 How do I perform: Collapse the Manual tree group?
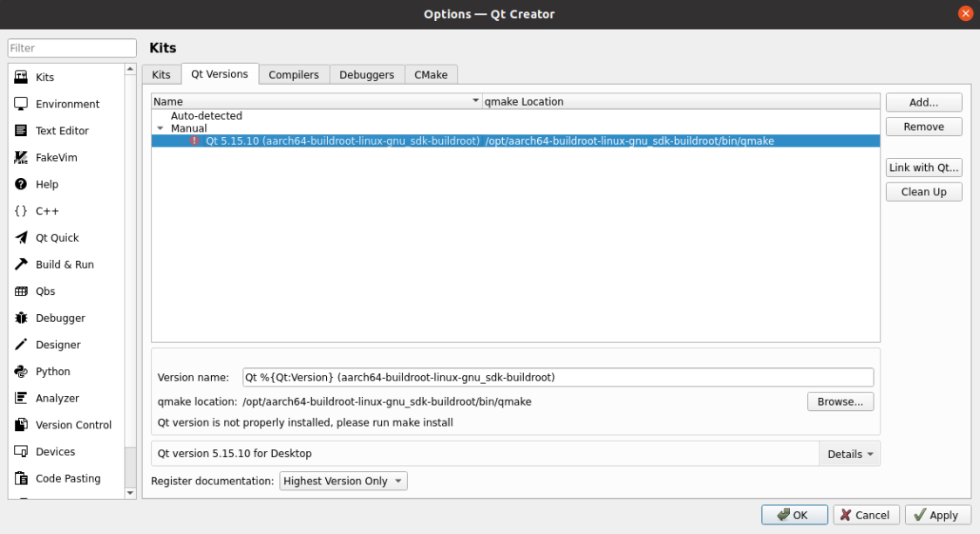click(x=160, y=128)
